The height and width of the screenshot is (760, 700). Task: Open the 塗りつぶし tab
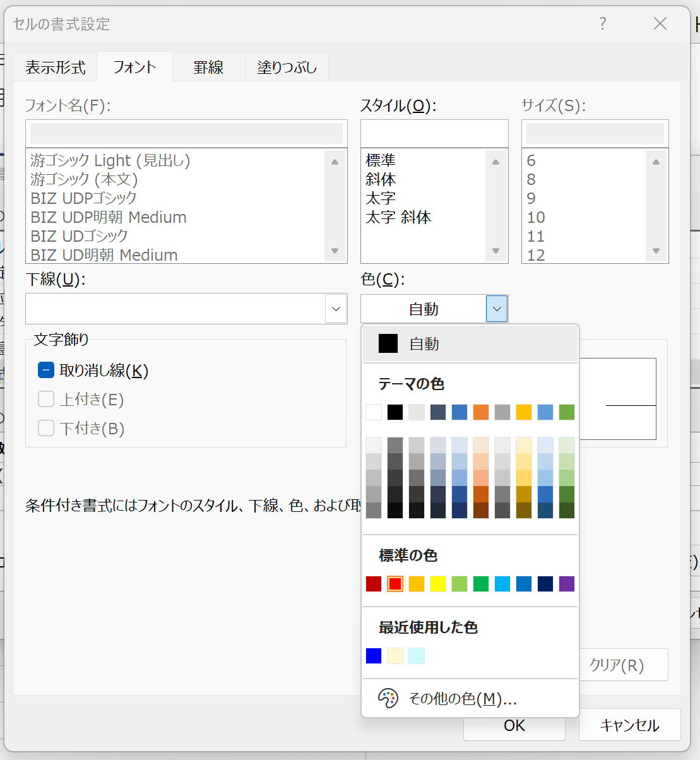(287, 68)
